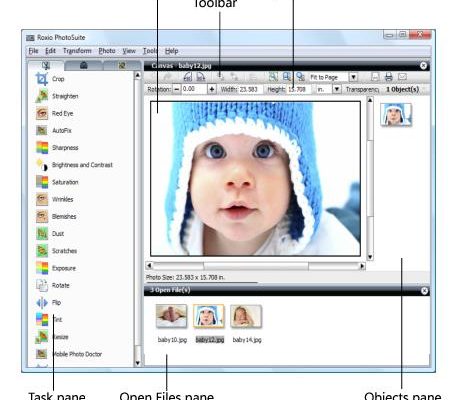The height and width of the screenshot is (400, 462).
Task: Click the printer icon in canvas toolbar
Action: (x=389, y=77)
